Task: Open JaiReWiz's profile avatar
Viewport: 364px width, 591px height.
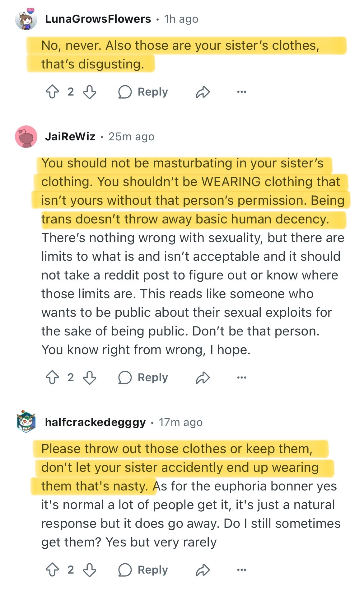Action: tap(26, 137)
